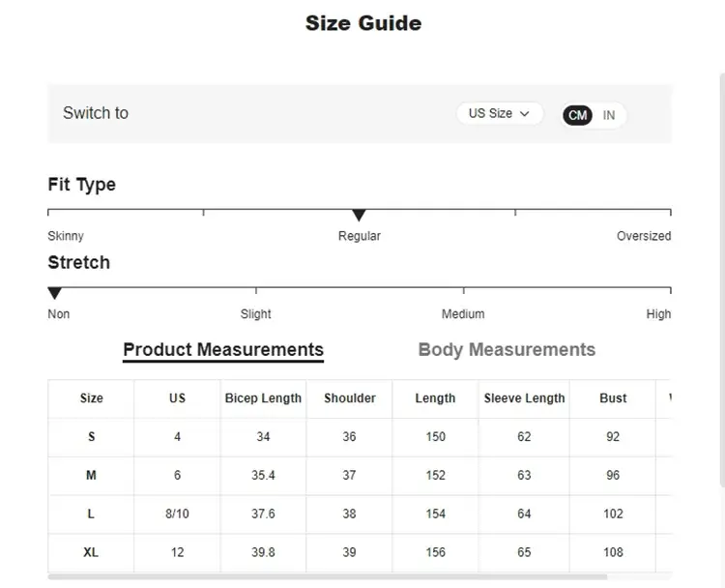Screen dimensions: 725x588
Task: Click the Oversized fit label
Action: pyautogui.click(x=643, y=236)
